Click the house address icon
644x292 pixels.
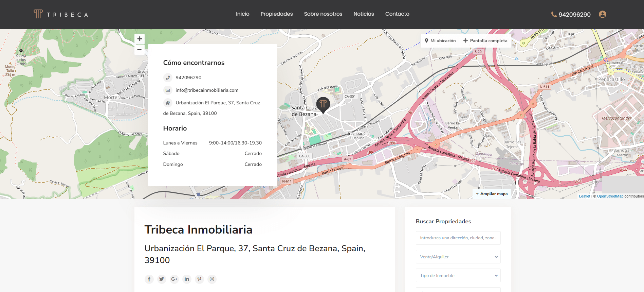(168, 103)
